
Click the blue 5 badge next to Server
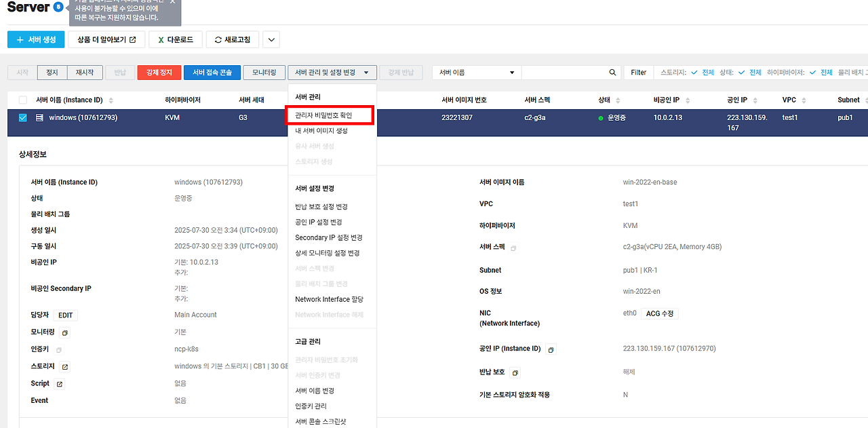58,7
